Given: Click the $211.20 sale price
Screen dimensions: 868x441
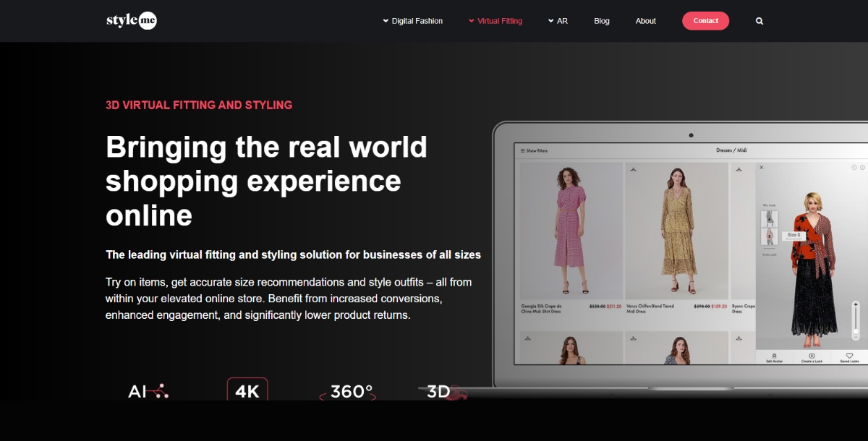Looking at the screenshot, I should [x=615, y=307].
